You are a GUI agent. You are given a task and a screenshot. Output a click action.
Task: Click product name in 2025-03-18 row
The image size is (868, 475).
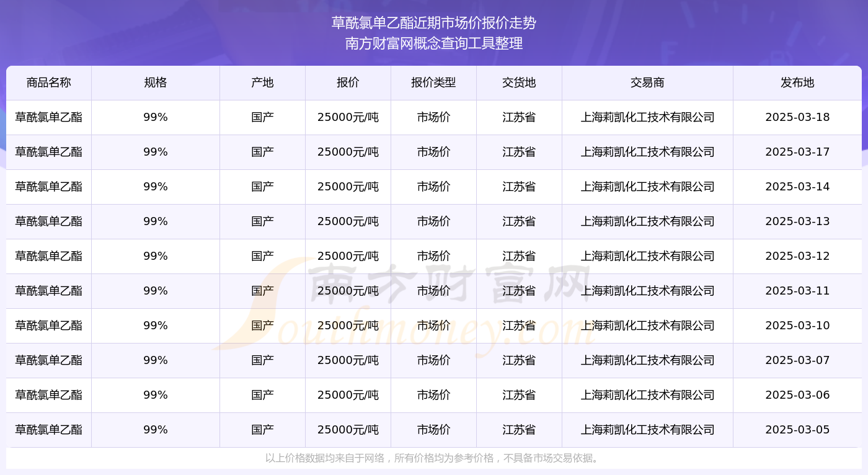pos(49,117)
